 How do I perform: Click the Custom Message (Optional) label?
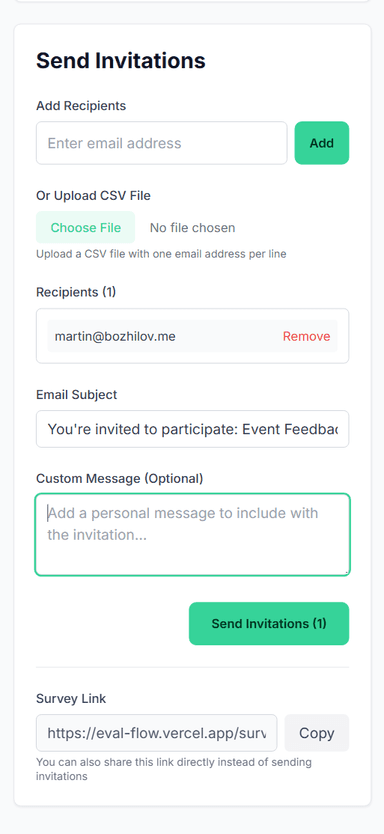point(120,479)
